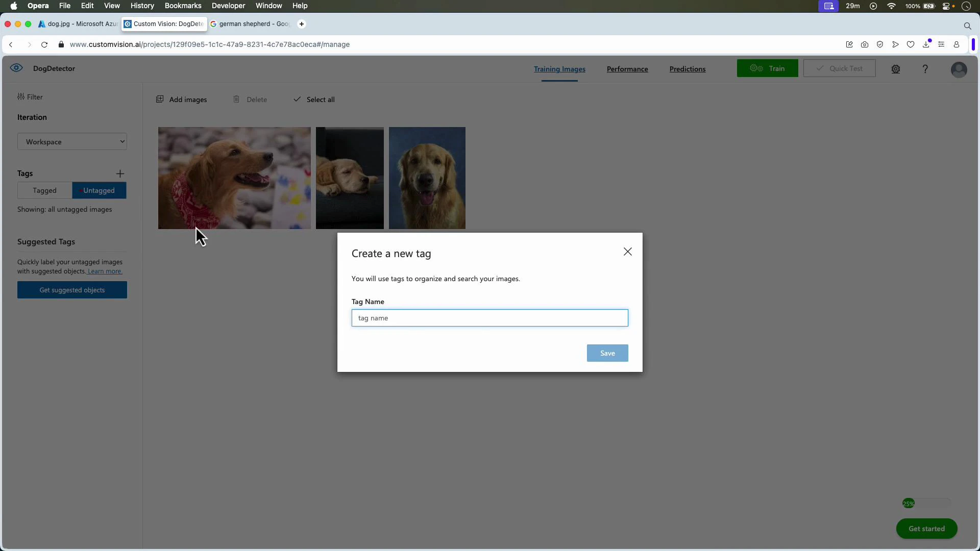
Task: Click the play flow icon in address bar
Action: pos(895,44)
